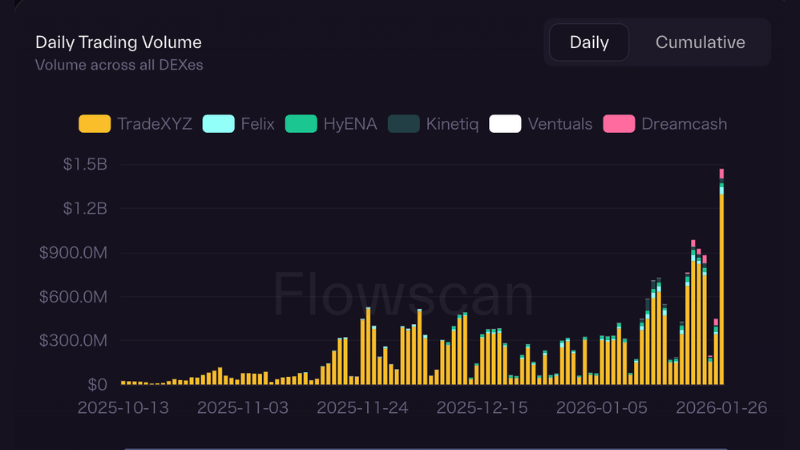The height and width of the screenshot is (450, 800).
Task: Click the Ventuals legend label
Action: pos(560,124)
